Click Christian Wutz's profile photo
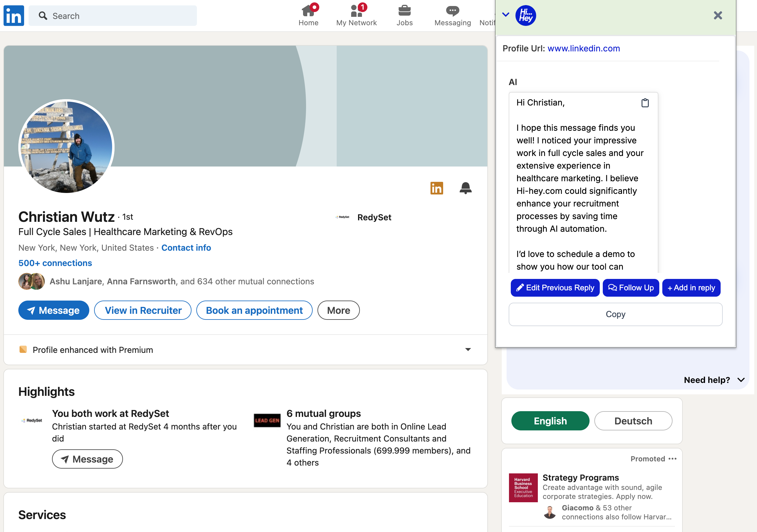The width and height of the screenshot is (757, 532). click(x=66, y=146)
